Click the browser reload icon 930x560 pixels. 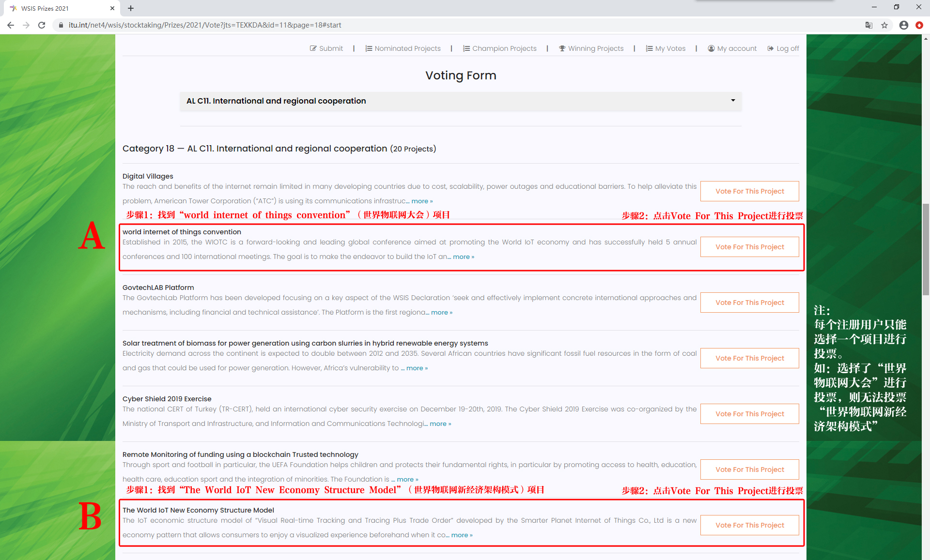(42, 25)
